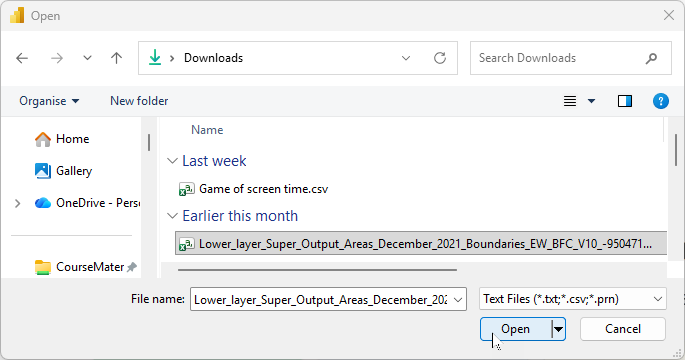Open the Text Files type dropdown

click(573, 299)
